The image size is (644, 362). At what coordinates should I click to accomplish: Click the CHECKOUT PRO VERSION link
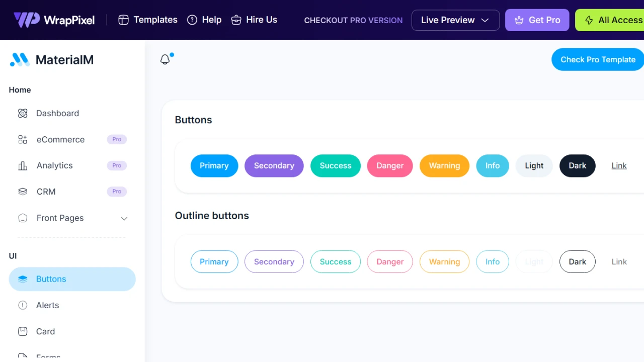(x=353, y=20)
